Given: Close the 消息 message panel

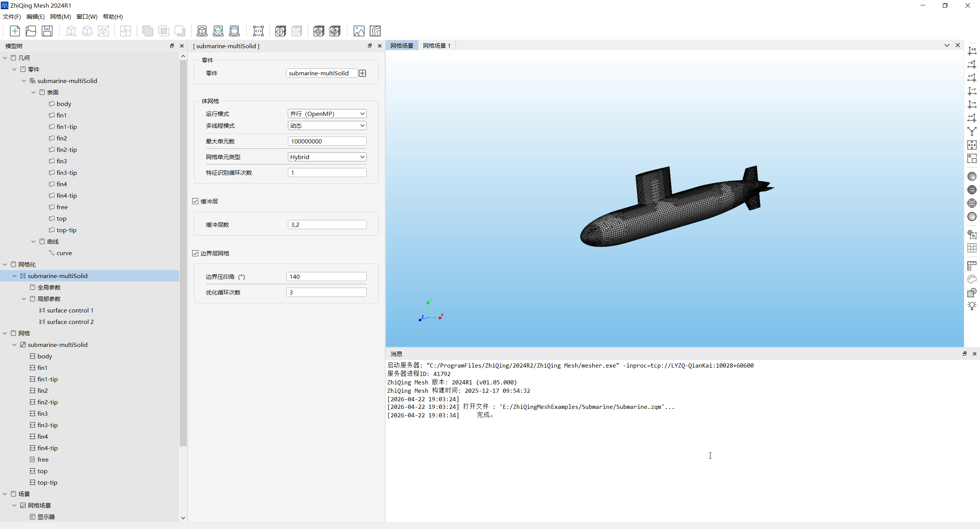Looking at the screenshot, I should click(x=975, y=354).
